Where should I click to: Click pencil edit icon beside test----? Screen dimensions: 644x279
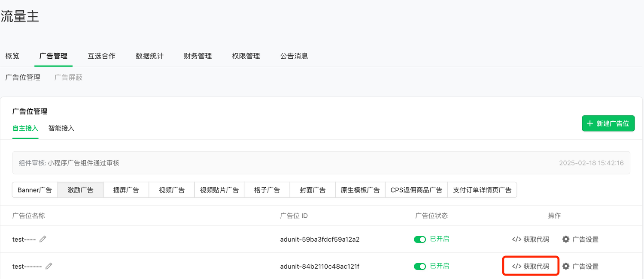(x=43, y=239)
